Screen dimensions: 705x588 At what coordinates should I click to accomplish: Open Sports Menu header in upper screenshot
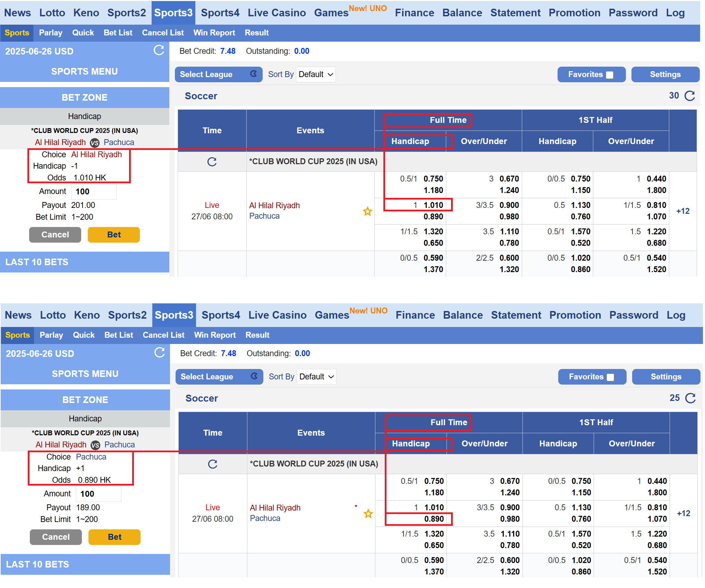(x=85, y=72)
